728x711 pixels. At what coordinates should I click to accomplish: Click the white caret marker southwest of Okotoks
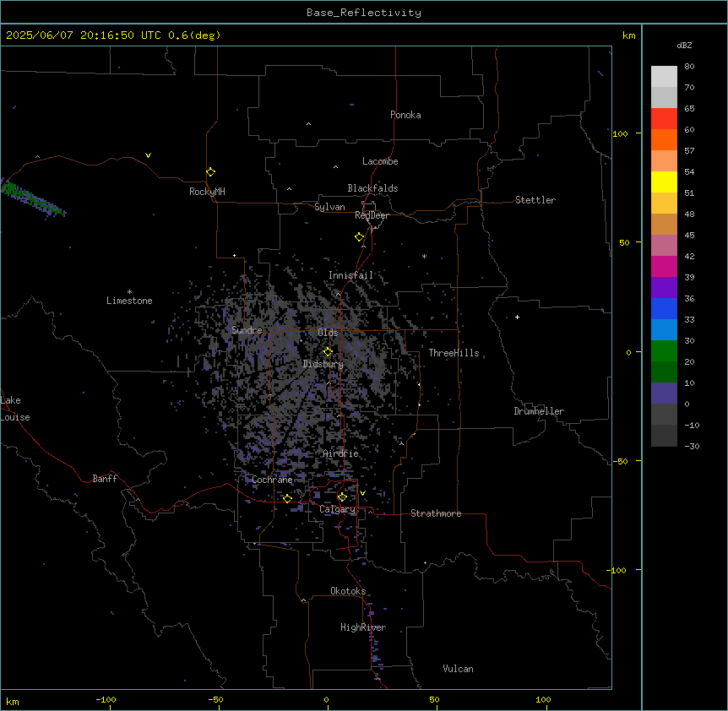(x=304, y=600)
